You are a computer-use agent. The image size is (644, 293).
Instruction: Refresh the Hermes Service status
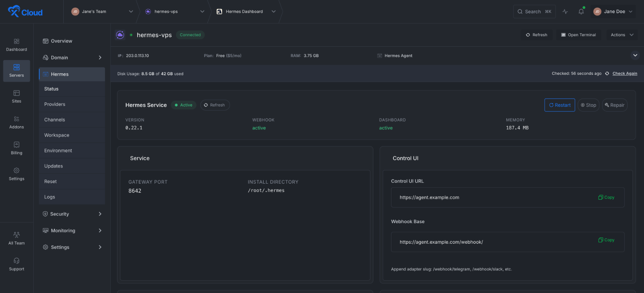215,105
